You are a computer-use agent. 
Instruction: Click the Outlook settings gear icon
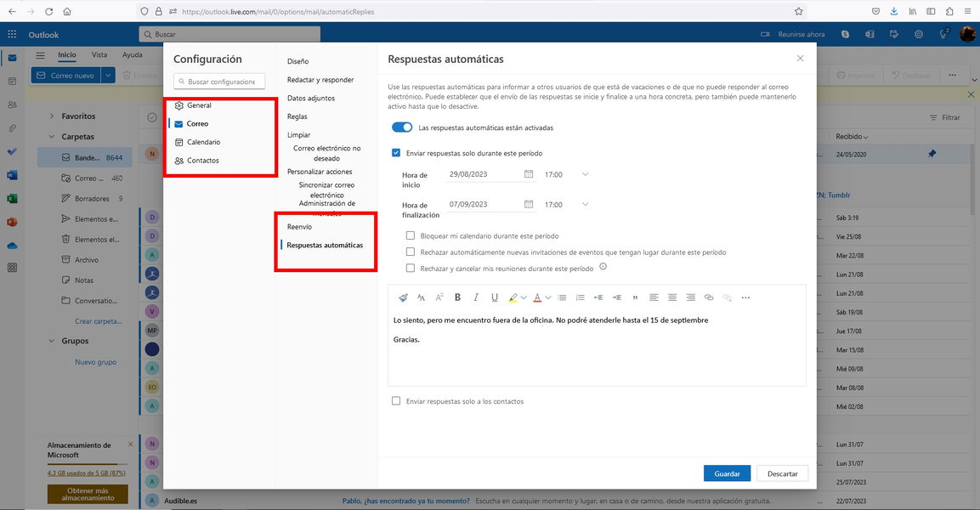(x=919, y=34)
